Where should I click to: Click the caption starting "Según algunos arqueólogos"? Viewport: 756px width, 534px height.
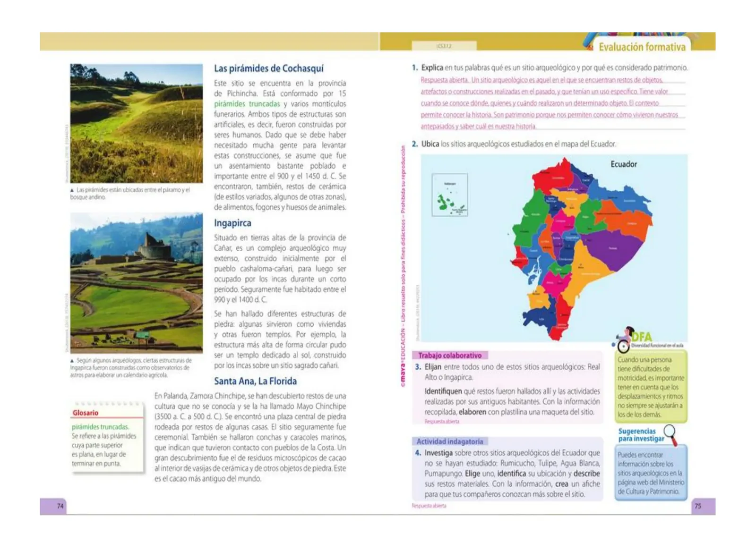131,367
